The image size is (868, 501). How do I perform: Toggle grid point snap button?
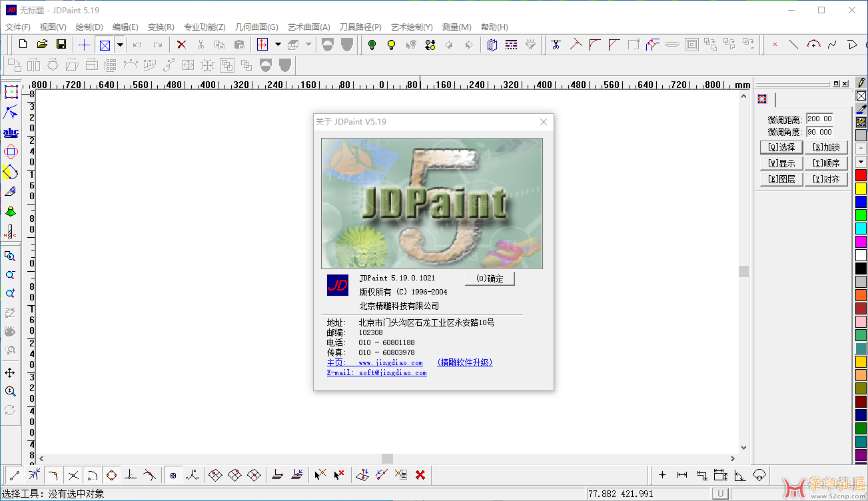(x=173, y=475)
